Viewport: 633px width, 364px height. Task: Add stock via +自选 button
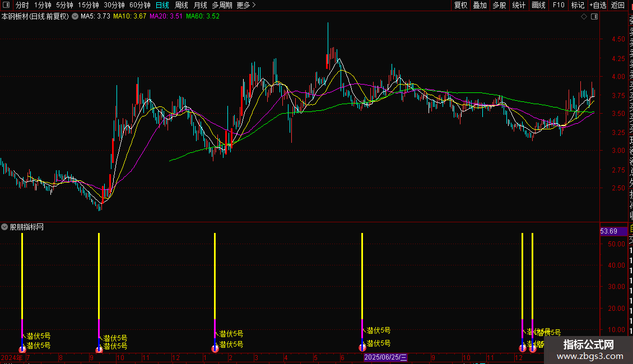point(598,5)
